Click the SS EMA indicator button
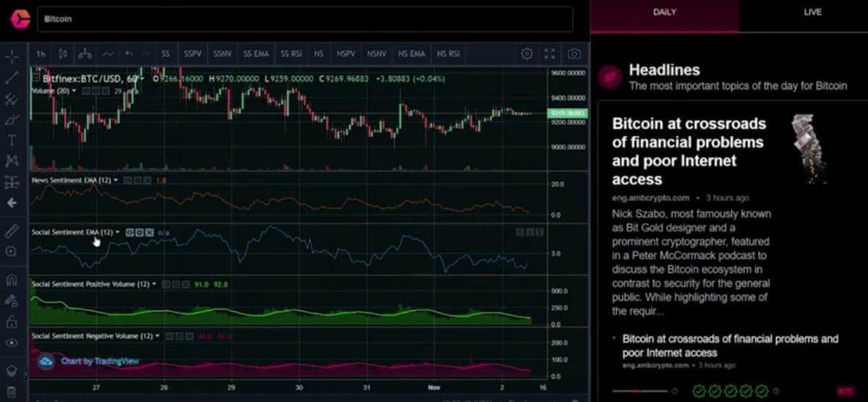Image resolution: width=868 pixels, height=402 pixels. coord(256,54)
